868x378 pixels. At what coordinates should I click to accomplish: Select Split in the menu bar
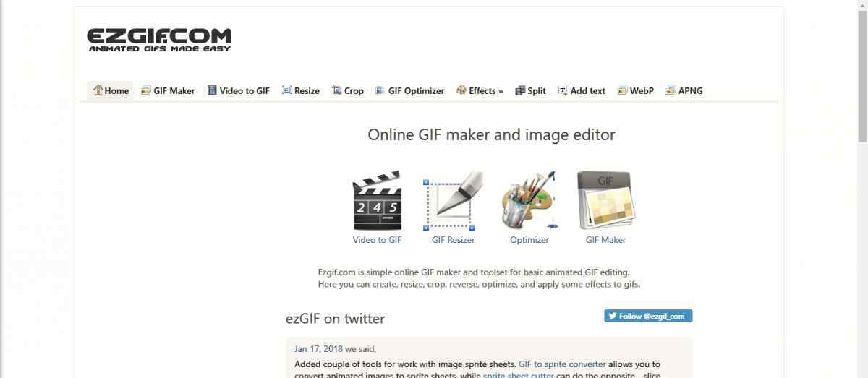point(530,90)
